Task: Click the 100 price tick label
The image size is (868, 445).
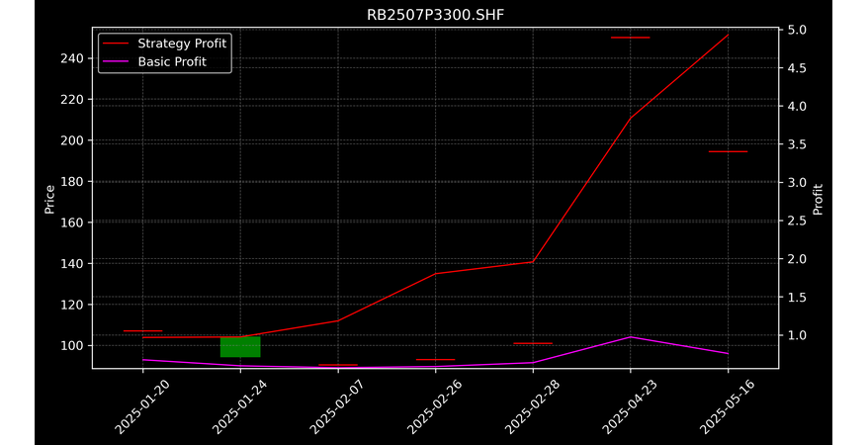Action: pyautogui.click(x=72, y=345)
